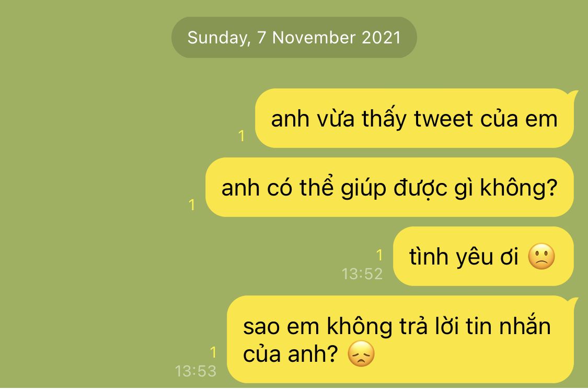Tap 'của anh?' text in last bubble
This screenshot has width=588, height=389.
pos(290,354)
